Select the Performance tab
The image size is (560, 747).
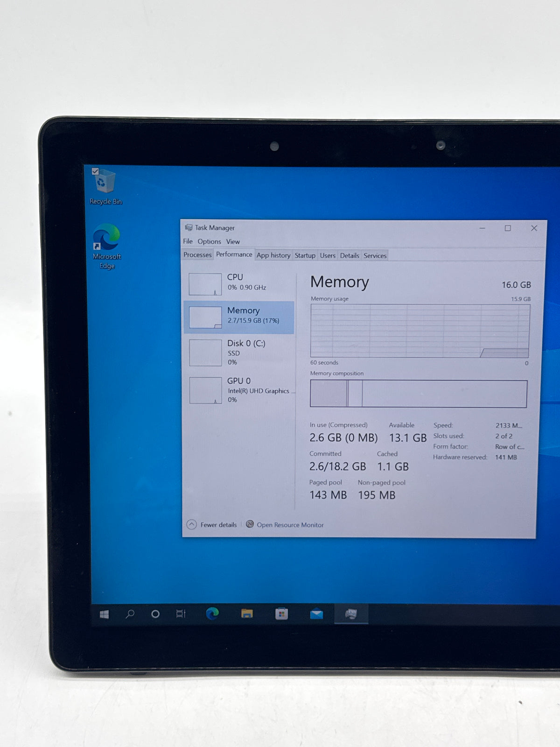coord(234,254)
